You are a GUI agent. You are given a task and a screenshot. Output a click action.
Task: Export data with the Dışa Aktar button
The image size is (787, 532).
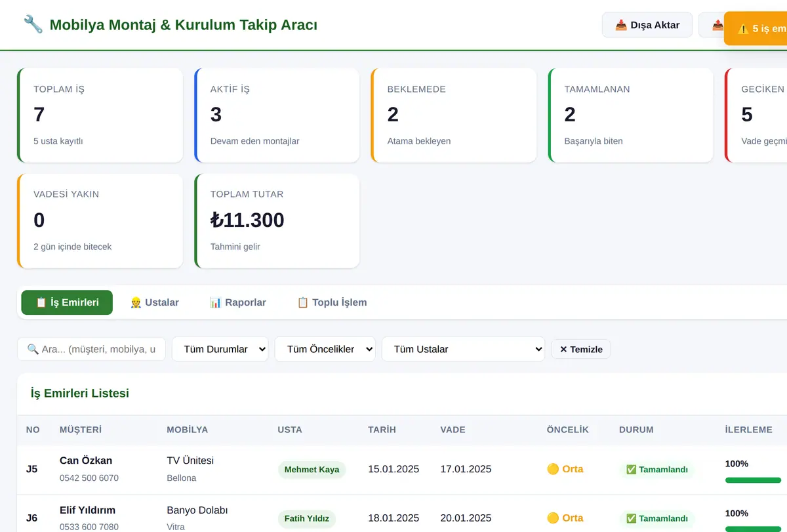click(x=647, y=25)
